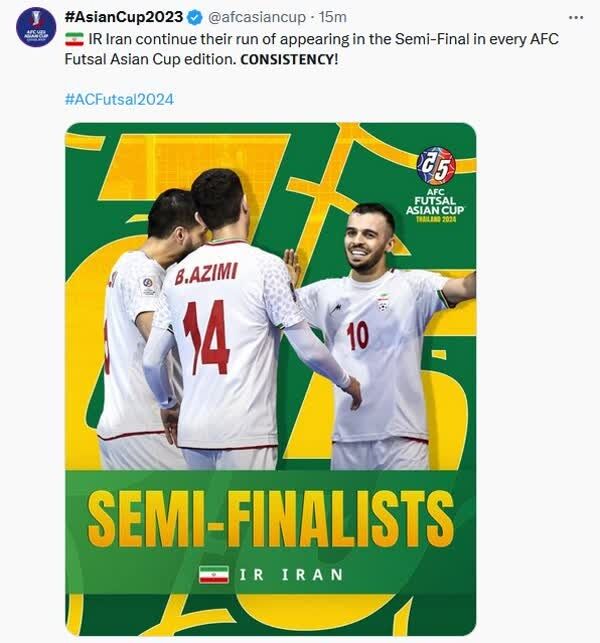600x643 pixels.
Task: Click the AFC sleeve badge on left player
Action: [x=149, y=284]
